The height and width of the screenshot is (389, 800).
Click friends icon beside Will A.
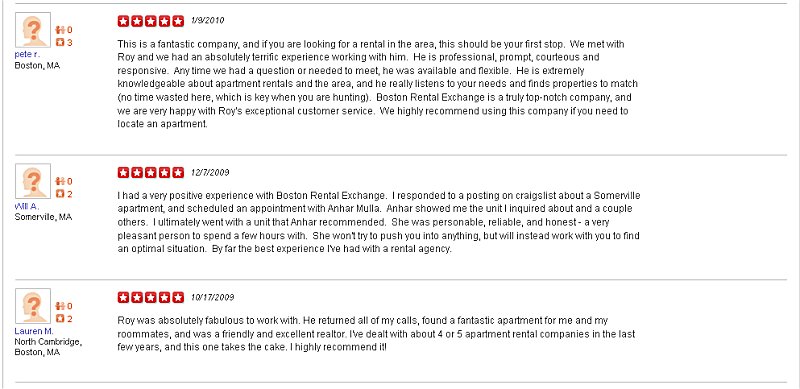[60, 181]
